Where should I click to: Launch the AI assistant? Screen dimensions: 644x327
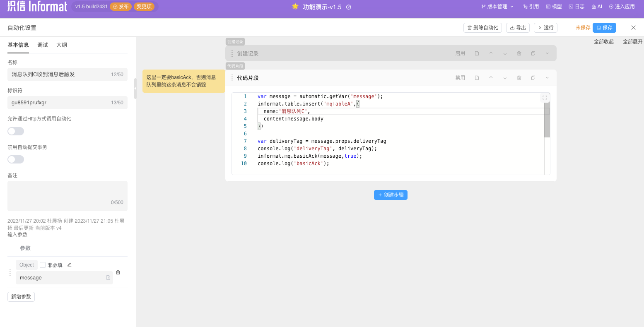click(596, 7)
